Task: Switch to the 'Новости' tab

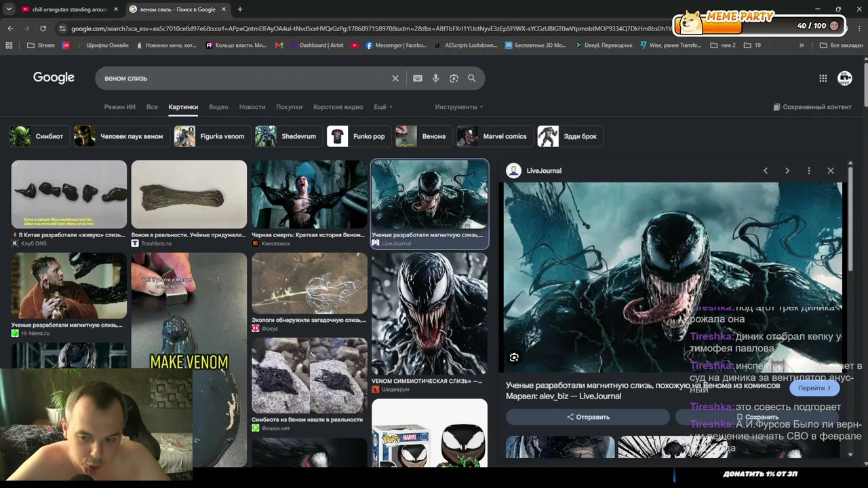Action: coord(252,107)
